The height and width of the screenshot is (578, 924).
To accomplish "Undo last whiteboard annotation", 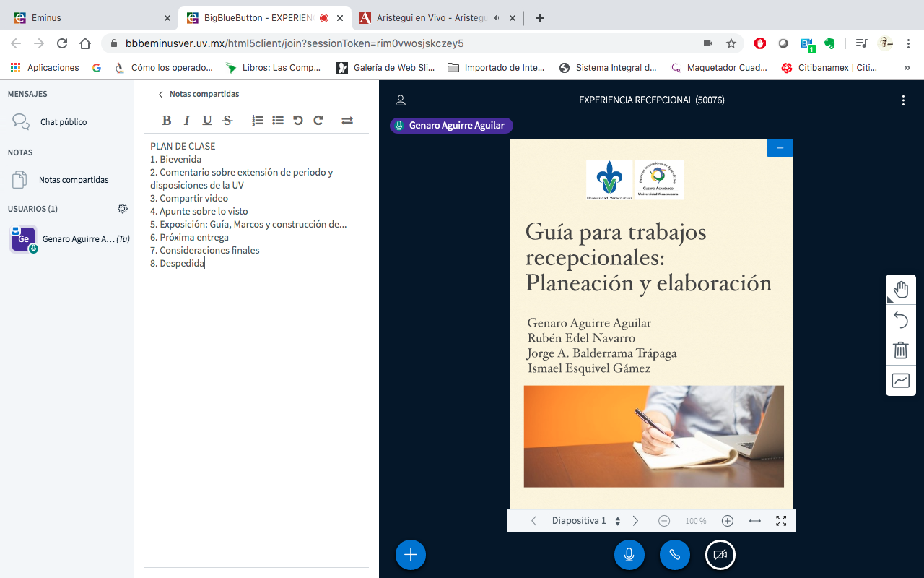I will point(900,320).
